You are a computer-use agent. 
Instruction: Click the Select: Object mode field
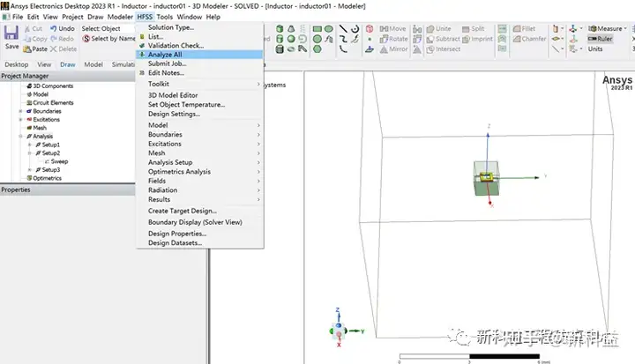(x=108, y=28)
